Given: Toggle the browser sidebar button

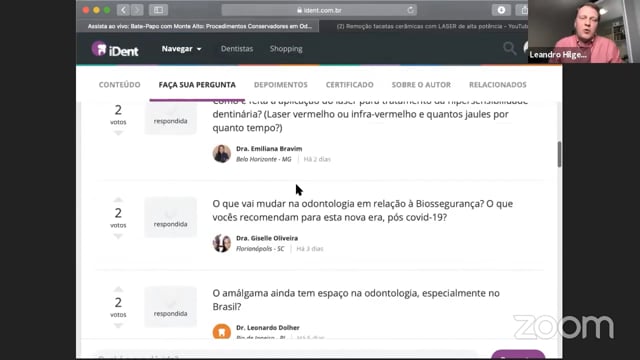Looking at the screenshot, I should [x=158, y=10].
